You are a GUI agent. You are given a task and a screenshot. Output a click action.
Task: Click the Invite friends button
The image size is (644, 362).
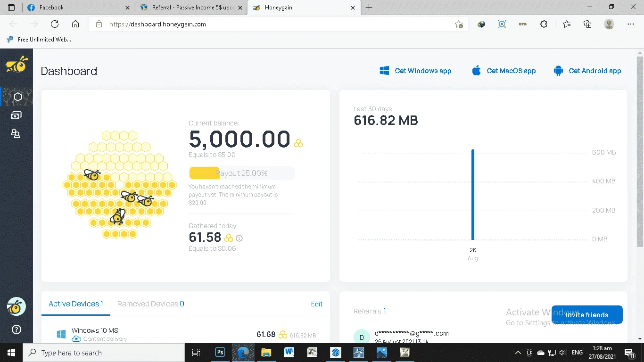click(587, 315)
